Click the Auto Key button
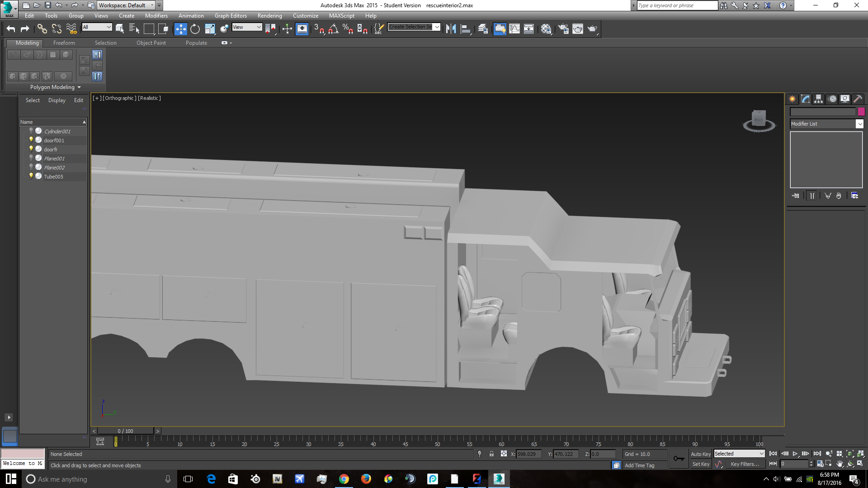This screenshot has width=868, height=488. pyautogui.click(x=700, y=454)
